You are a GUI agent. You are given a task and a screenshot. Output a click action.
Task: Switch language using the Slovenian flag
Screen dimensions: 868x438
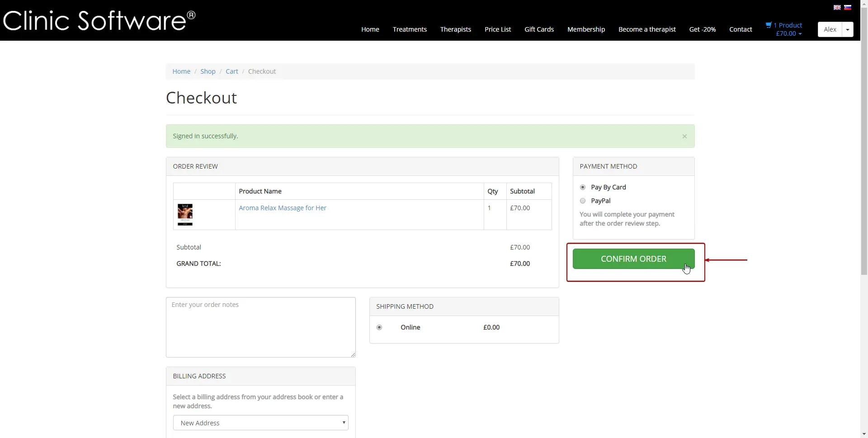click(x=848, y=7)
